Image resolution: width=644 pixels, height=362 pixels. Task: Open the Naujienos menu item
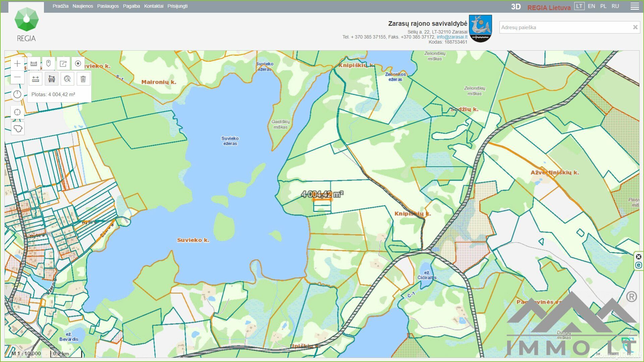pos(83,6)
